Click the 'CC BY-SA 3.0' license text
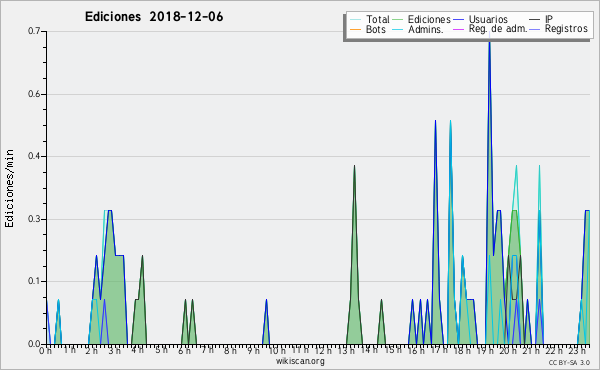This screenshot has height=370, width=600. point(569,363)
